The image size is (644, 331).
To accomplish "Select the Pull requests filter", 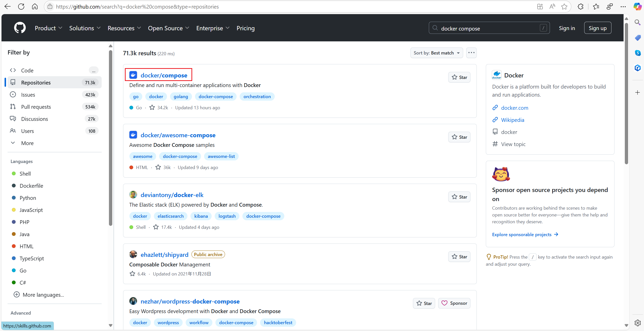I will (54, 107).
